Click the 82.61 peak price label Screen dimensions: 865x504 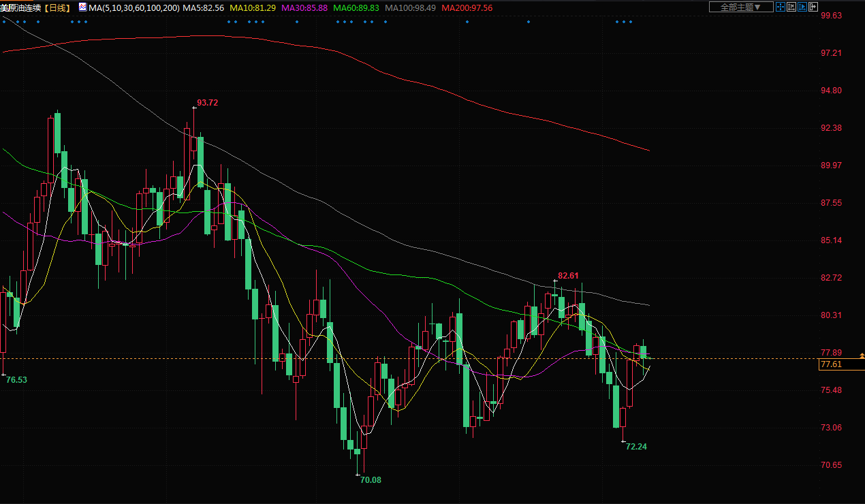(568, 276)
